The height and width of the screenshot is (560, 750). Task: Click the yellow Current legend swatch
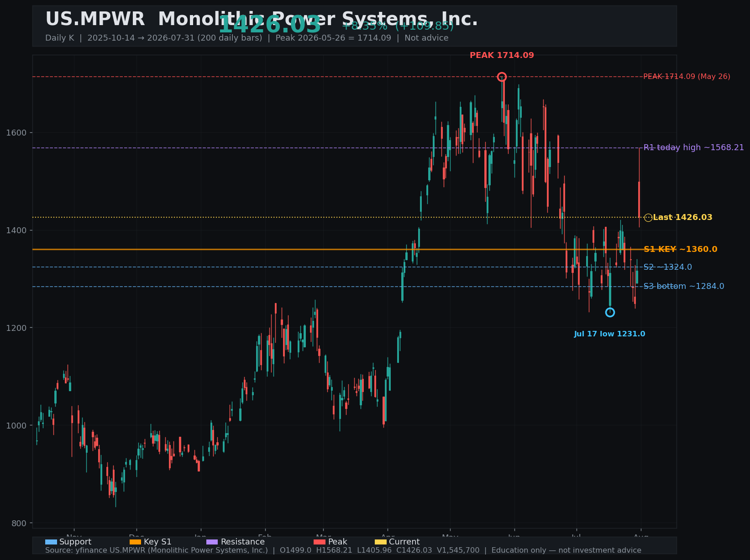[x=381, y=542]
